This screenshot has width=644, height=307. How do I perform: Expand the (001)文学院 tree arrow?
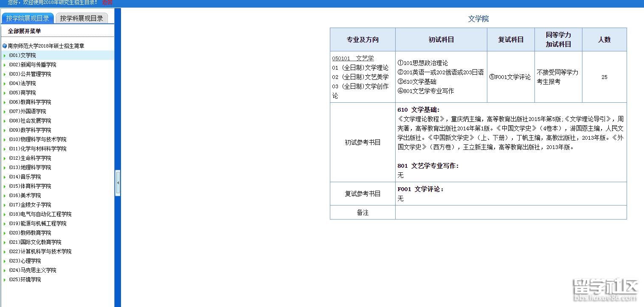click(x=5, y=56)
